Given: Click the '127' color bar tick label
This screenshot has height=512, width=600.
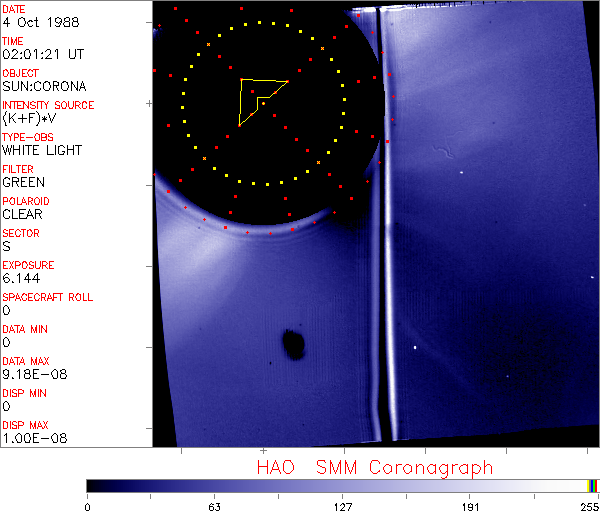Looking at the screenshot, I should [x=342, y=507].
